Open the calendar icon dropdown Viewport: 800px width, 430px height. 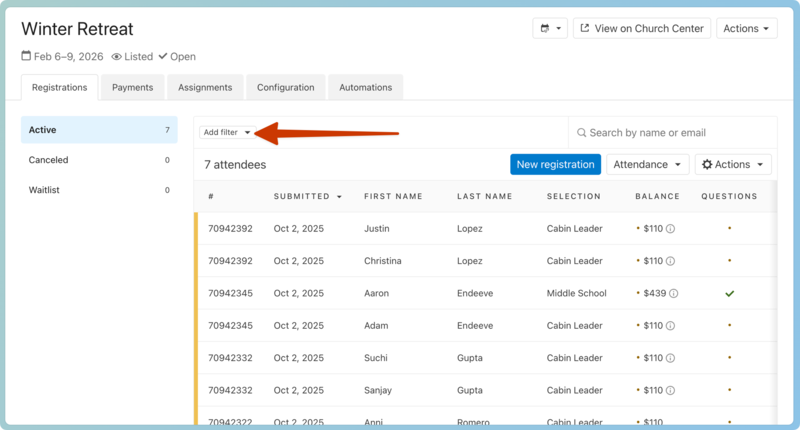tap(550, 29)
